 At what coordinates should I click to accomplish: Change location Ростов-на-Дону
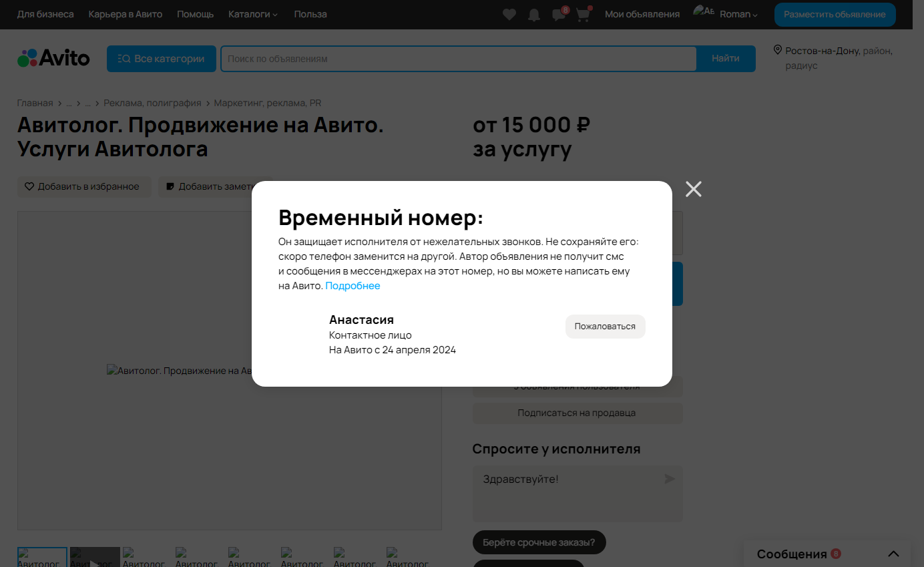pos(821,50)
